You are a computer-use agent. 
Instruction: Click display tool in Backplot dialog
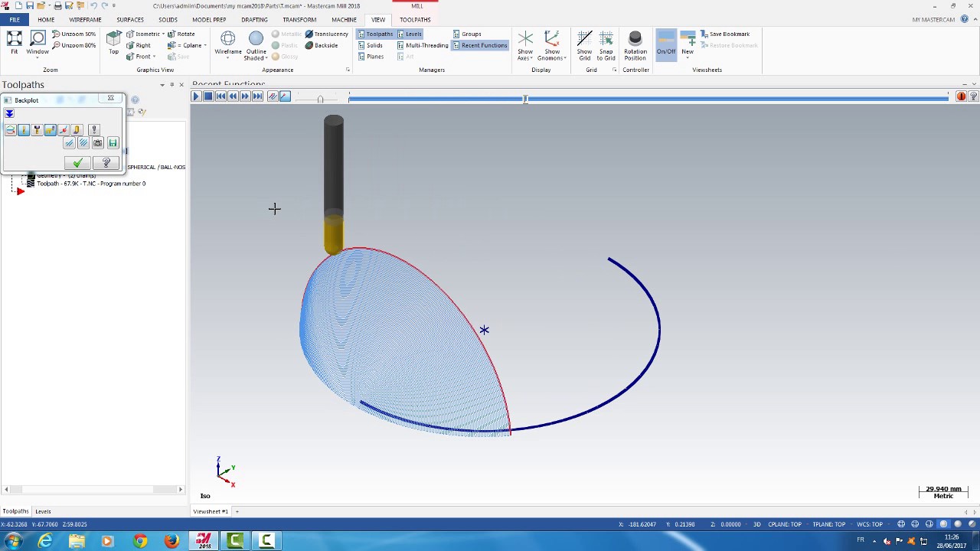click(24, 130)
